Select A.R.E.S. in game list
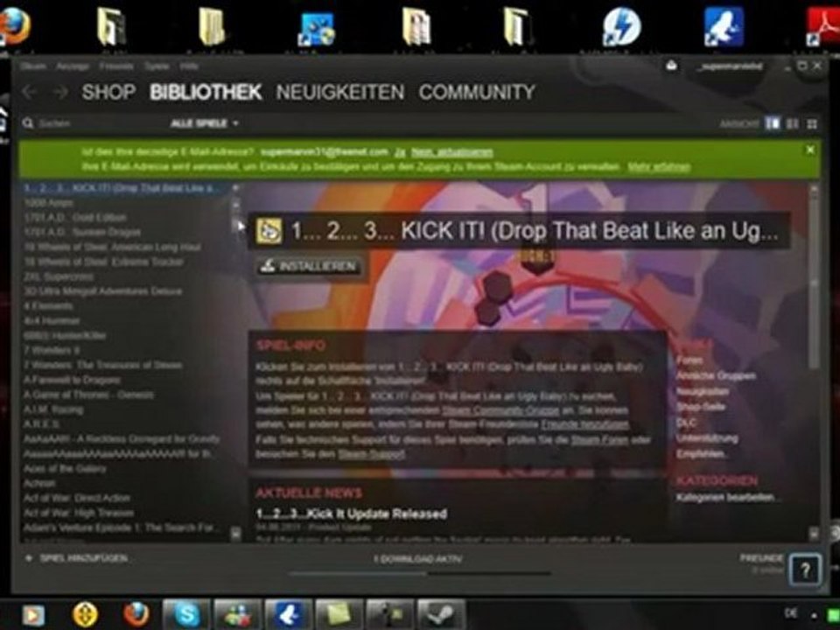840x630 pixels. tap(41, 424)
